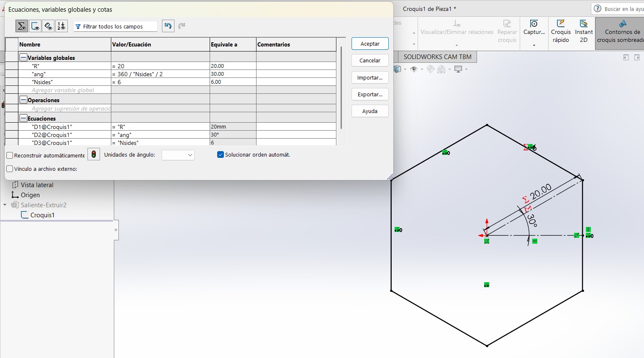Click the Nombre column header

pyautogui.click(x=64, y=44)
